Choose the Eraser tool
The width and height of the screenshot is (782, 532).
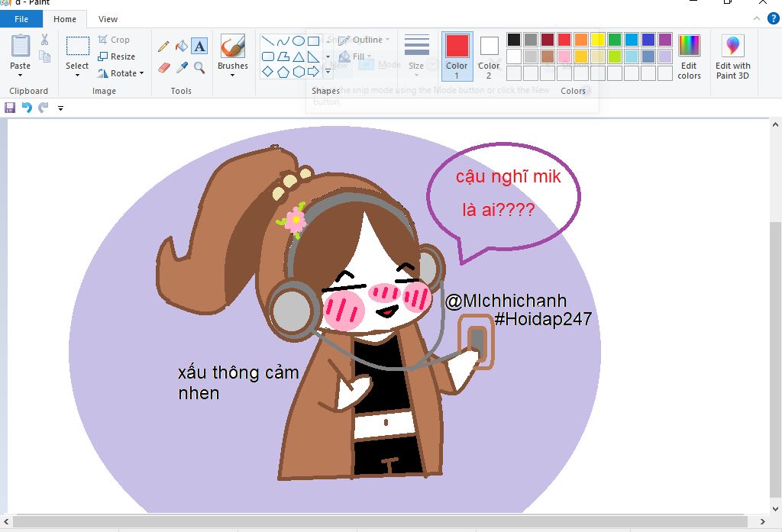coord(163,67)
